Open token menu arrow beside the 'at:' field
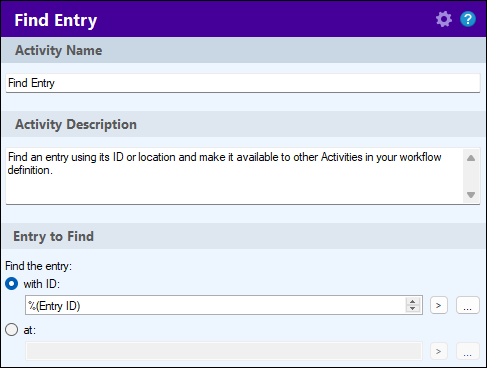This screenshot has width=487, height=368. coord(439,351)
